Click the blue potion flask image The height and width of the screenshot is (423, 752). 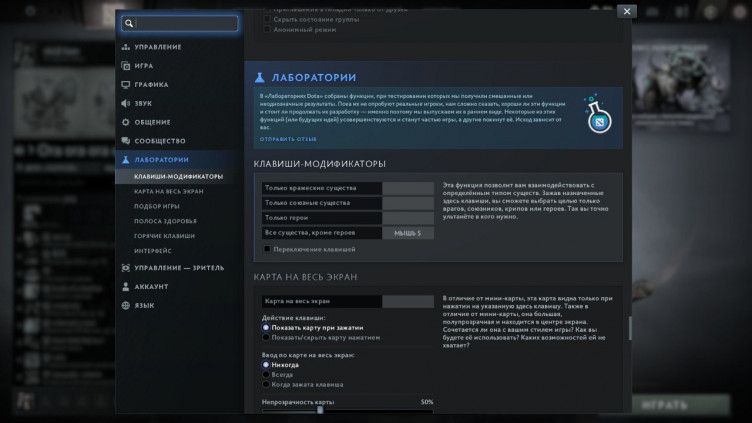598,116
